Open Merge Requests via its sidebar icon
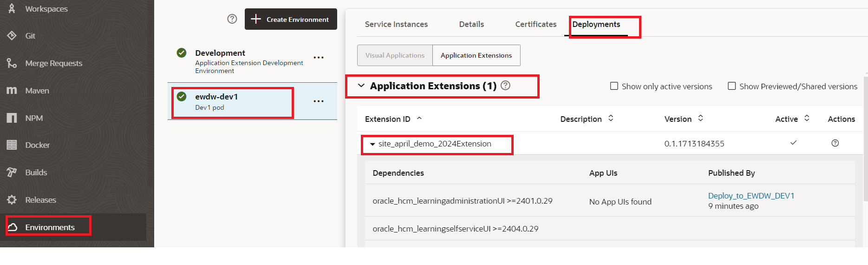868x265 pixels. pyautogui.click(x=12, y=63)
